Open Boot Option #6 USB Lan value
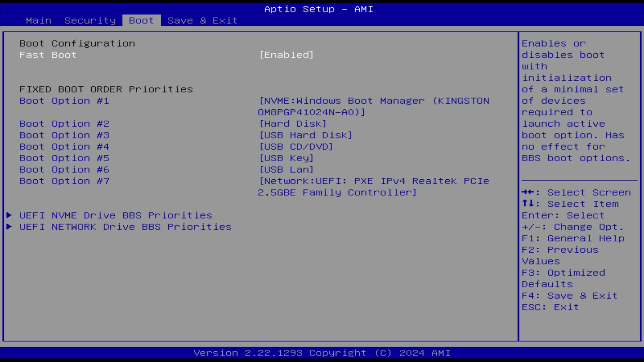This screenshot has height=362, width=644. tap(286, 170)
